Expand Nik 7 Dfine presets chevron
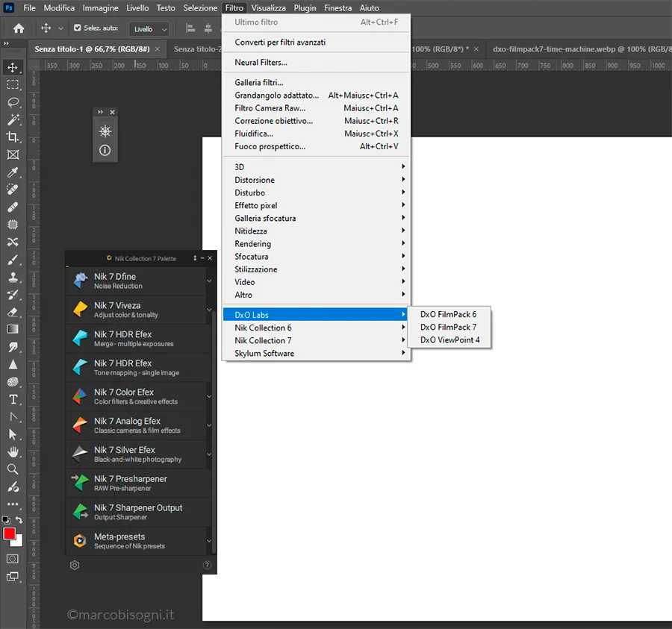672x629 pixels. pyautogui.click(x=209, y=281)
